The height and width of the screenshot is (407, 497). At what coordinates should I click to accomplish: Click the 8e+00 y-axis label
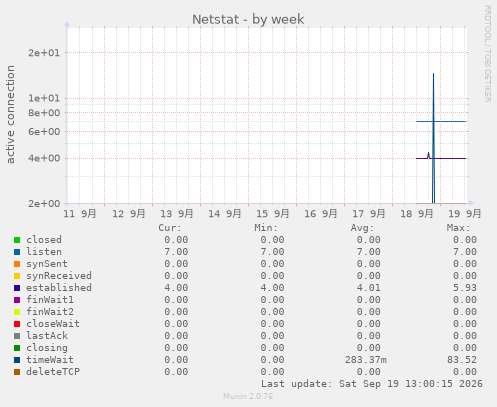[x=44, y=113]
